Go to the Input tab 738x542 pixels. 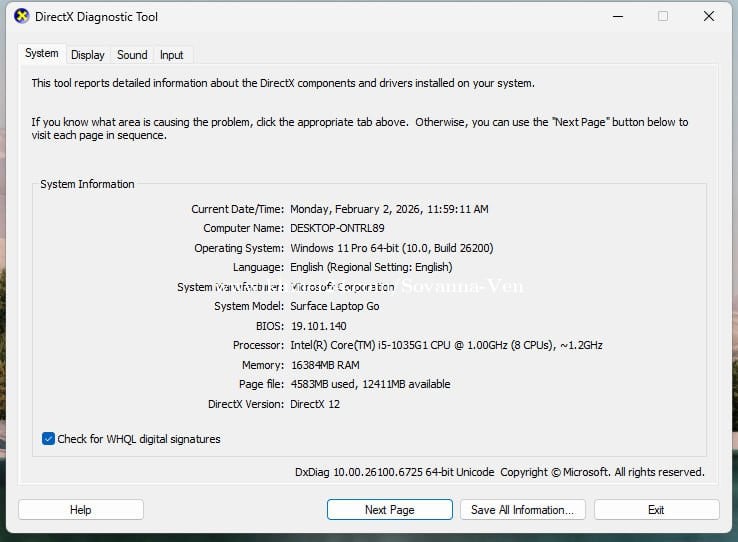pos(172,55)
